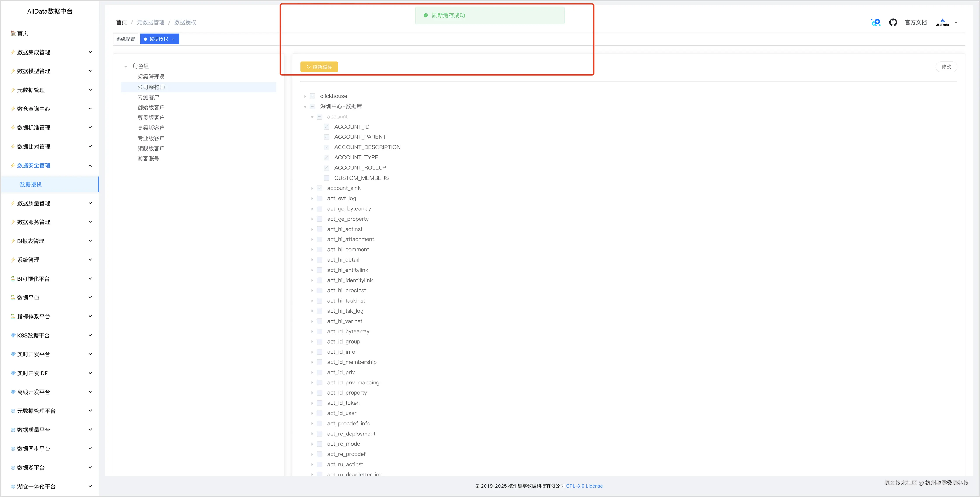980x497 pixels.
Task: Toggle the clickhouse checkbox
Action: tap(312, 96)
